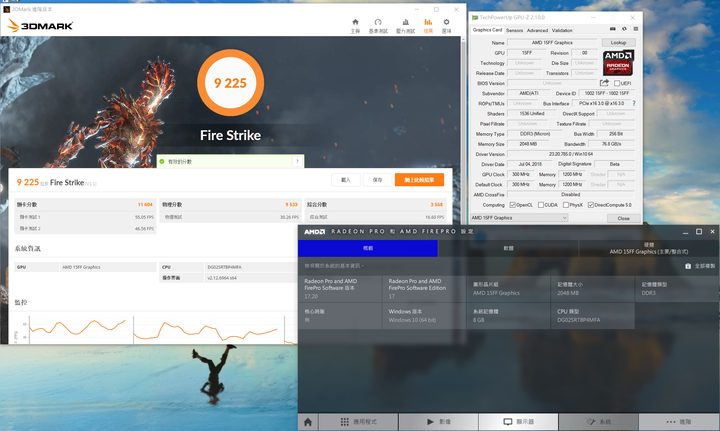Click the GPU row AMD 15FF Graphics in 3DMark system info

pos(85,267)
